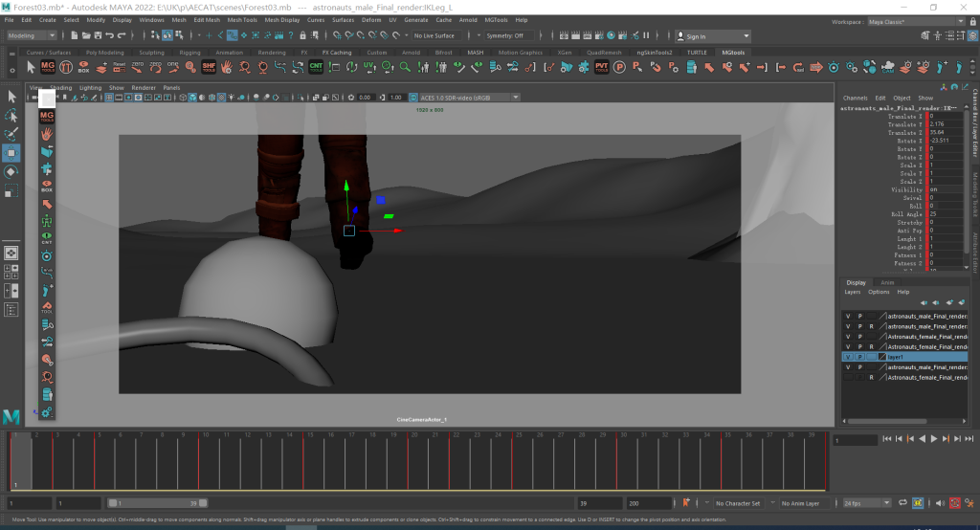The height and width of the screenshot is (530, 980).
Task: Click the CAM shelf icon
Action: [x=887, y=66]
